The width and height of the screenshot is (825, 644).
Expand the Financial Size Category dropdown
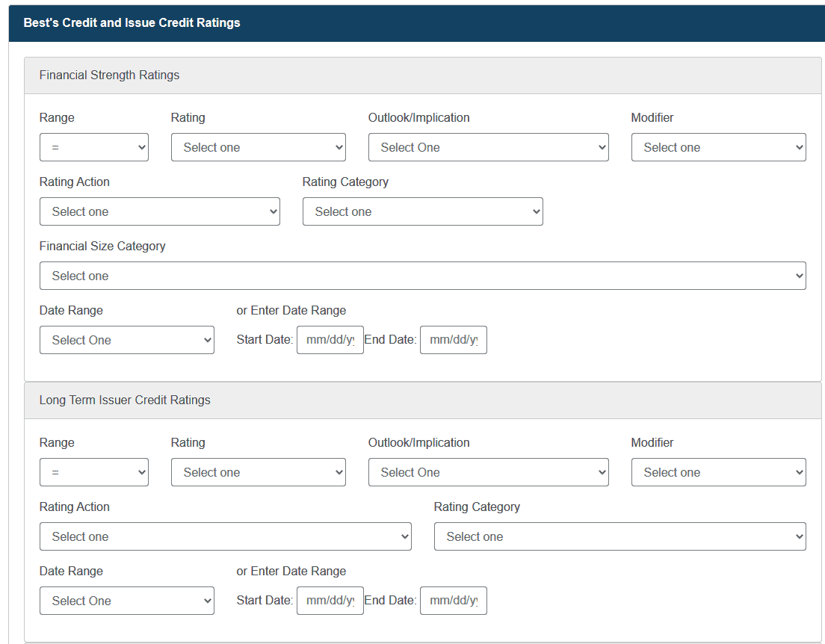coord(422,276)
